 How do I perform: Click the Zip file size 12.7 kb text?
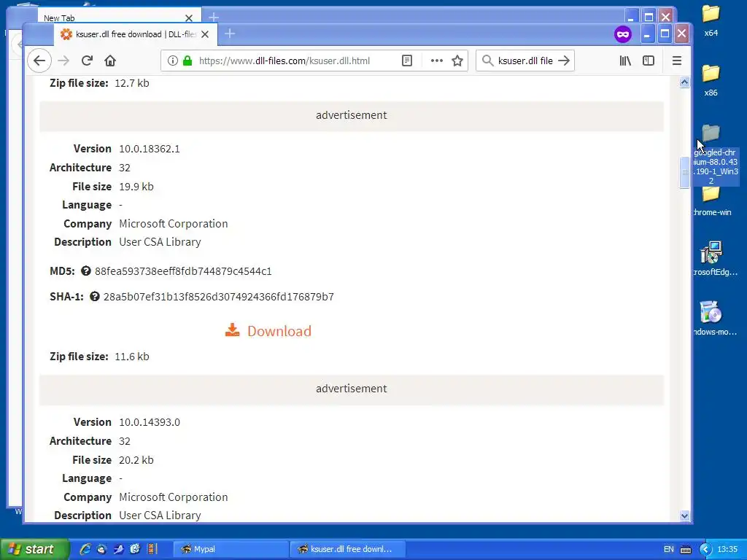(x=99, y=83)
